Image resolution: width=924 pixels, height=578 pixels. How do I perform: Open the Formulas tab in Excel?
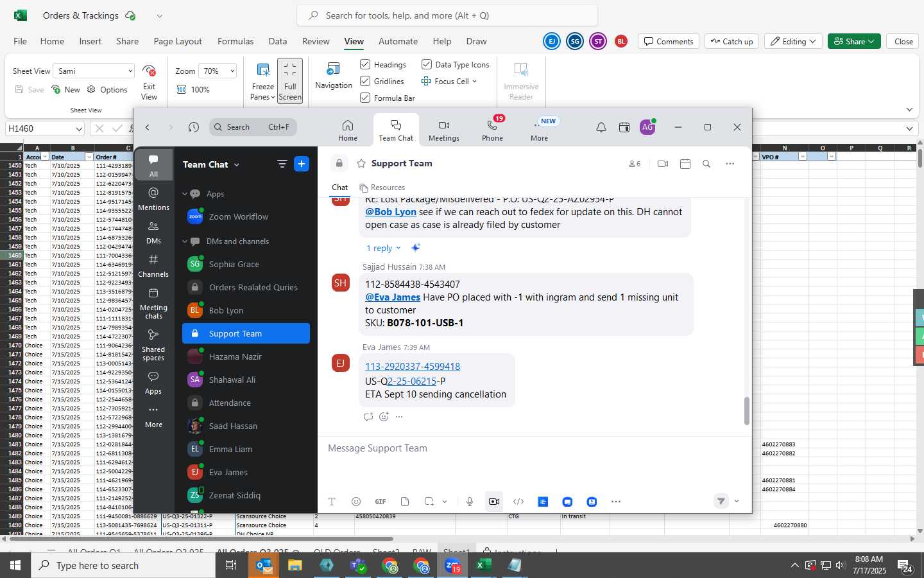(x=235, y=41)
